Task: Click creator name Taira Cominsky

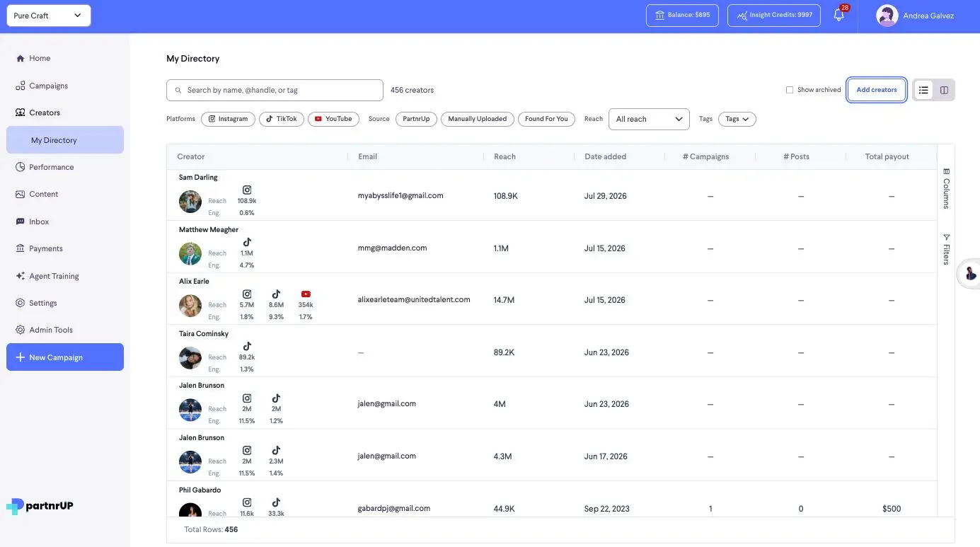Action: [204, 333]
